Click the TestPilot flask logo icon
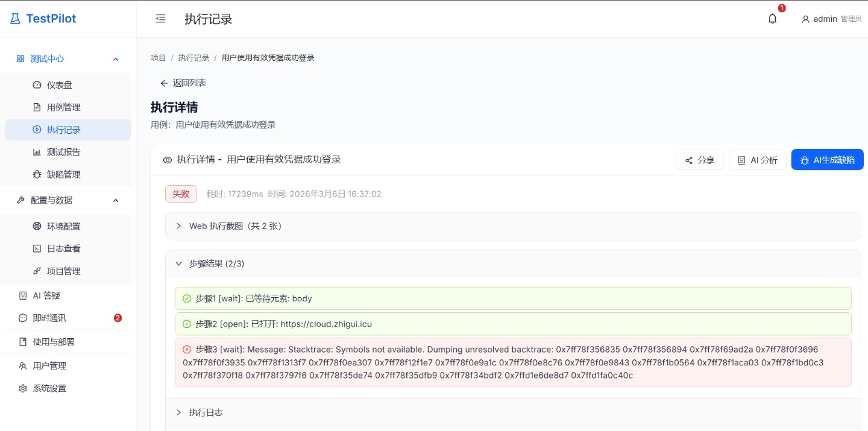 [x=15, y=19]
